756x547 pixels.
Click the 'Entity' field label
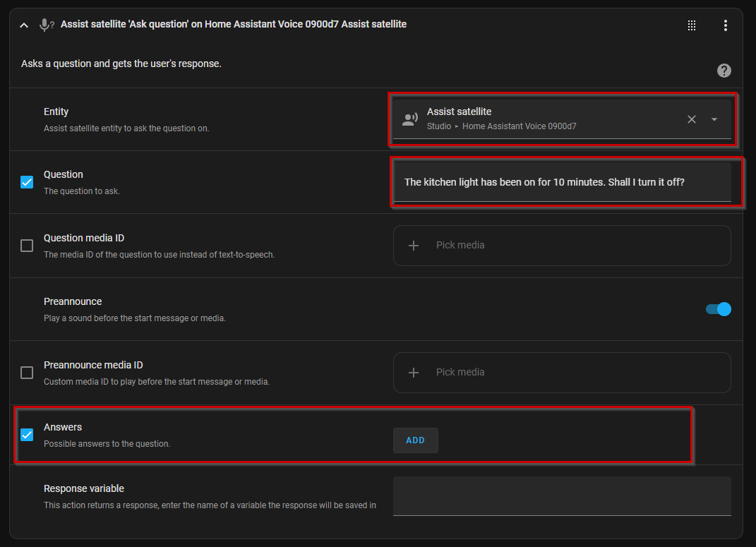point(56,112)
